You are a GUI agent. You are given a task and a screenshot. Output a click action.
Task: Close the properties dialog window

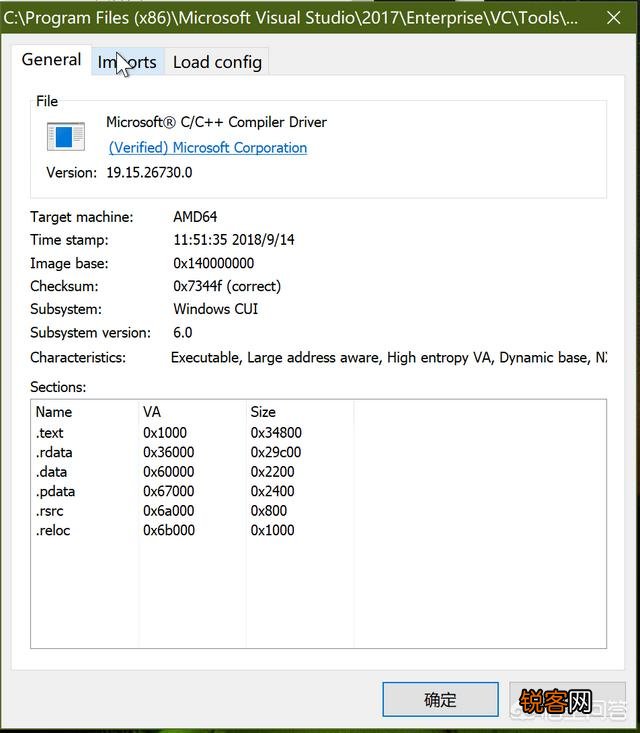coord(613,18)
